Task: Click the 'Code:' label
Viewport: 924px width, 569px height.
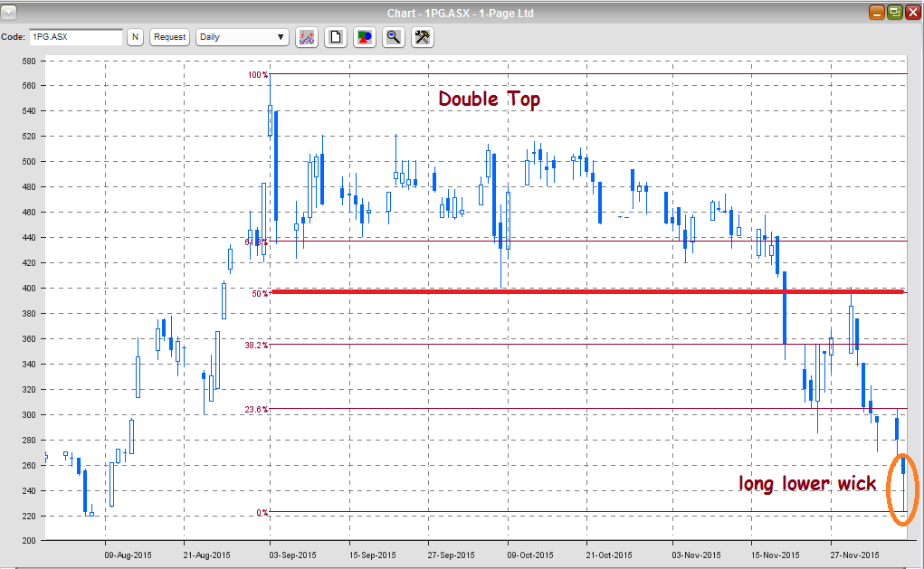Action: click(x=13, y=37)
